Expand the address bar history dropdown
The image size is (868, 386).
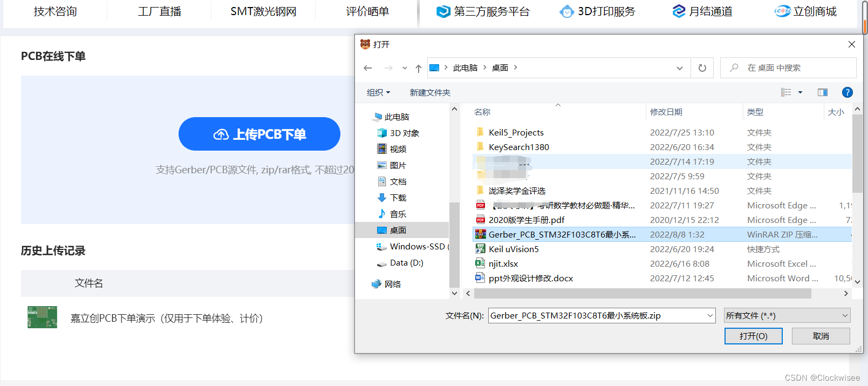point(680,68)
